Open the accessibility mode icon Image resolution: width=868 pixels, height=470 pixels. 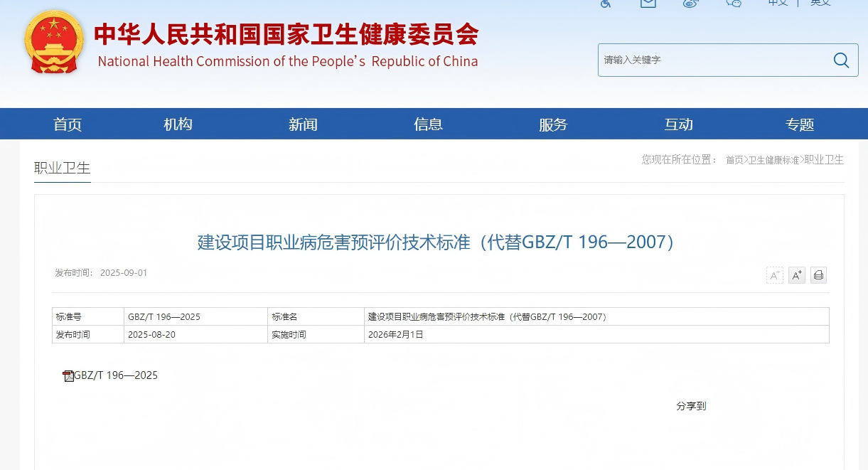[x=605, y=4]
